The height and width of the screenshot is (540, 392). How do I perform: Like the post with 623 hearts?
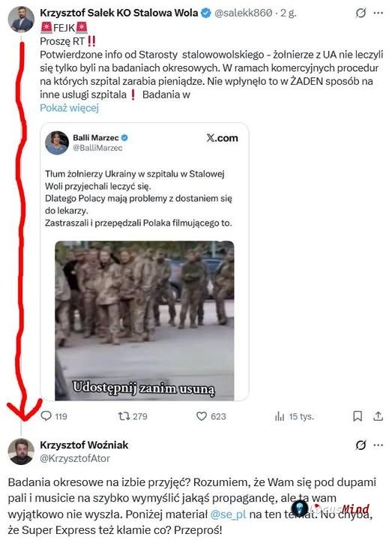coord(202,416)
